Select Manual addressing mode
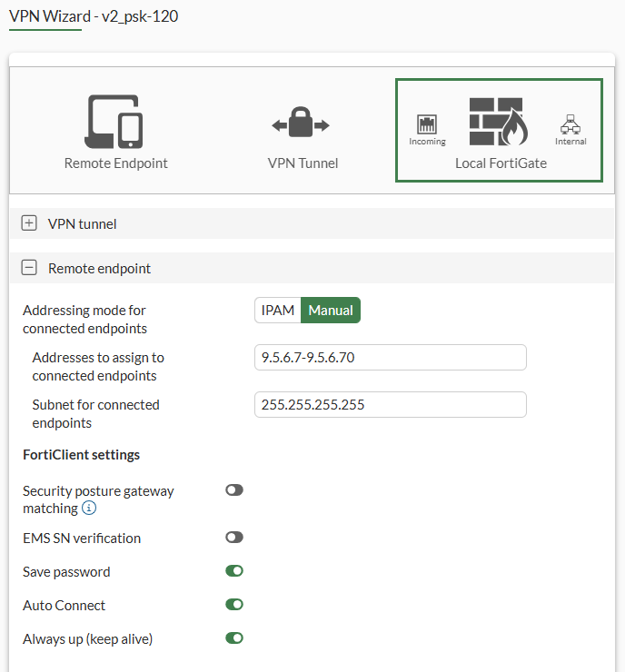 (x=331, y=311)
